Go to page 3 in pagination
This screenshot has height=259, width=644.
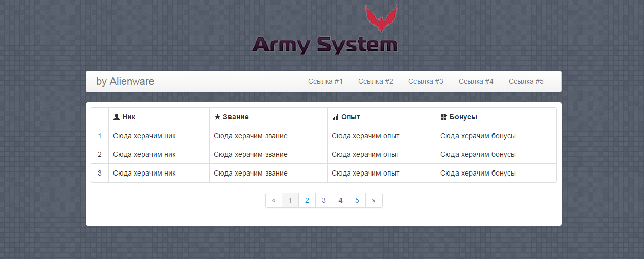point(324,200)
